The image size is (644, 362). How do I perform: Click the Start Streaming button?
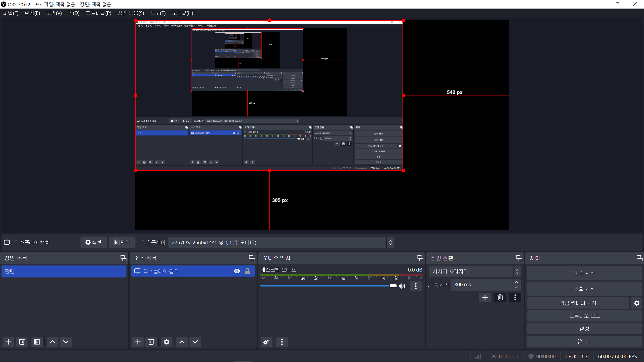585,273
